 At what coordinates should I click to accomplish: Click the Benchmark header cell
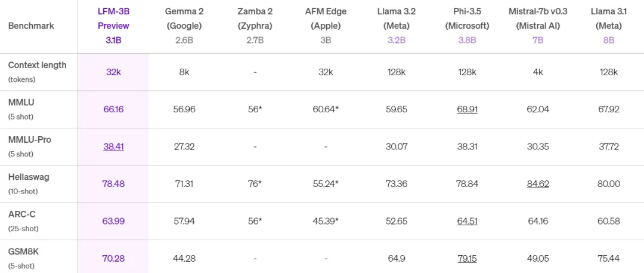[30, 26]
